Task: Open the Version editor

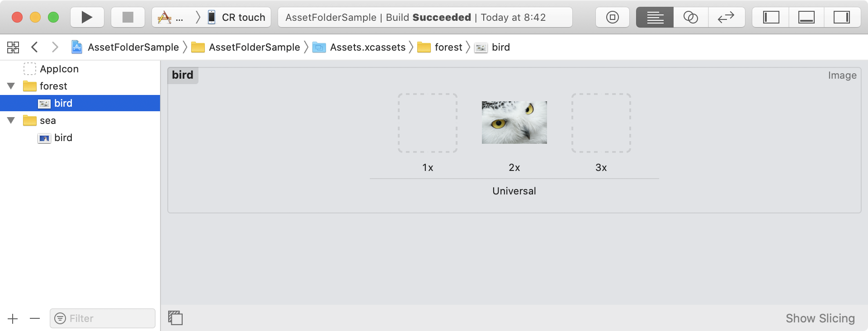Action: tap(726, 18)
